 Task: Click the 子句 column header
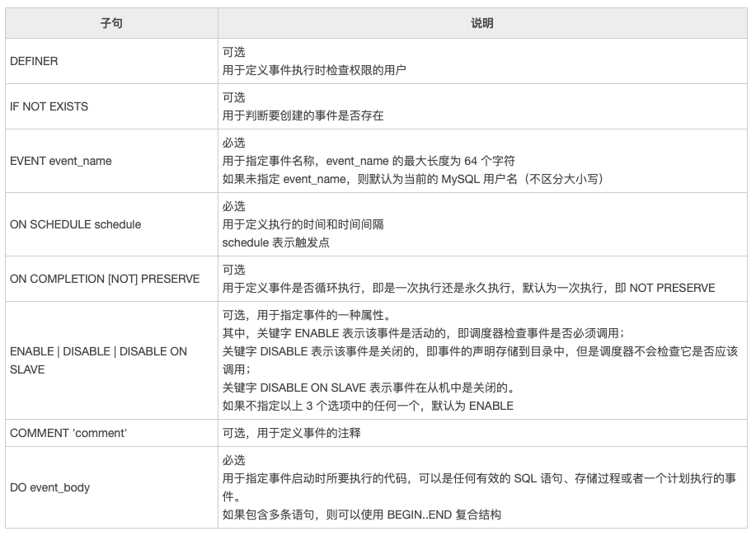tap(111, 24)
